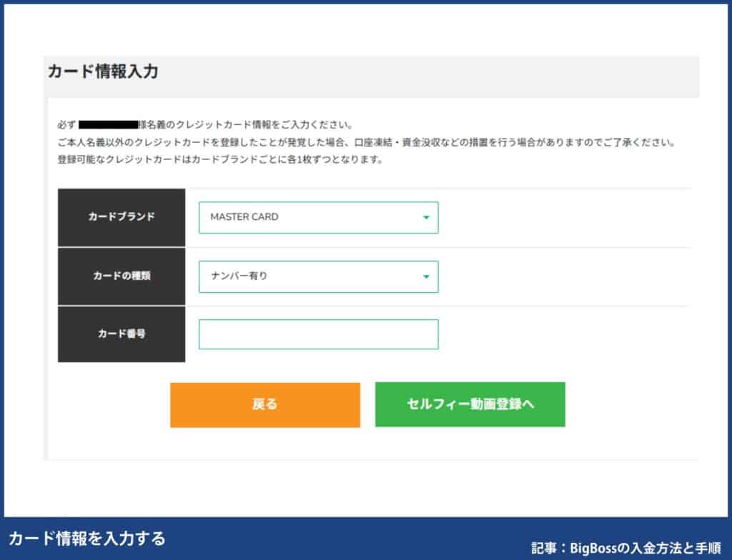This screenshot has width=732, height=560.
Task: Click the orange back button
Action: [x=265, y=404]
